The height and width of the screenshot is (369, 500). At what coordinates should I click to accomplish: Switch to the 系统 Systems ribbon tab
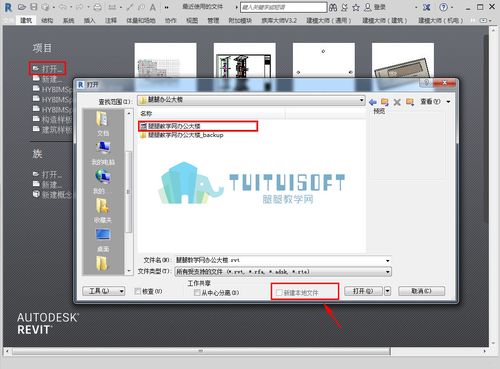point(68,21)
